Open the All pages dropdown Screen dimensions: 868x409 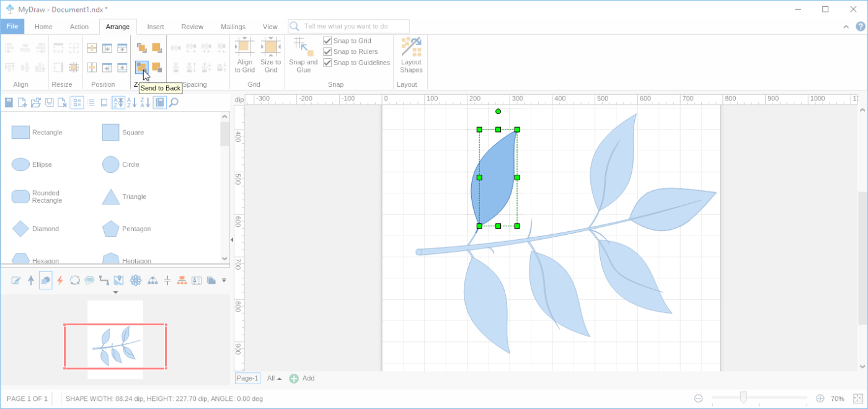(x=273, y=378)
